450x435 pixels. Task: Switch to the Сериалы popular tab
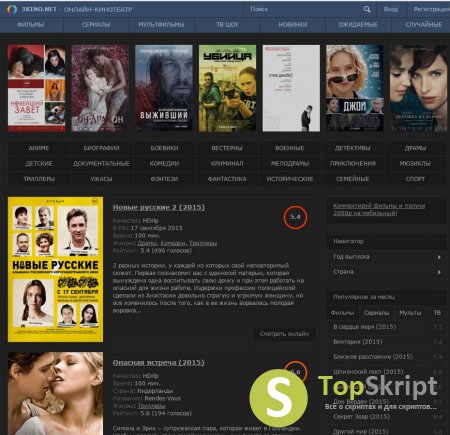[x=376, y=313]
